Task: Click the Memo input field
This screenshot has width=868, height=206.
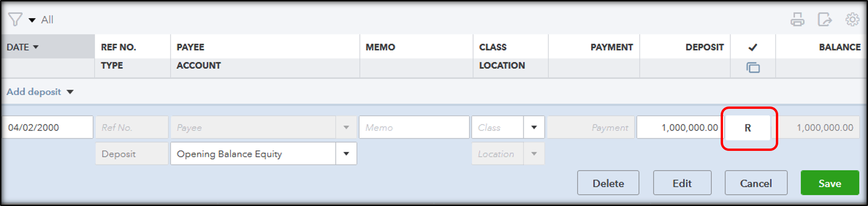Action: click(414, 128)
